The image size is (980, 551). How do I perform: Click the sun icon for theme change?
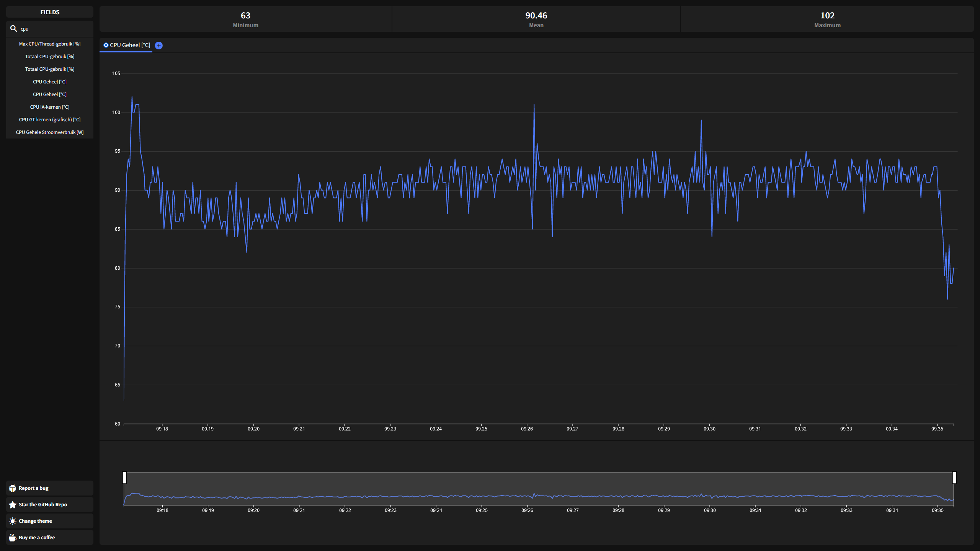pos(13,521)
